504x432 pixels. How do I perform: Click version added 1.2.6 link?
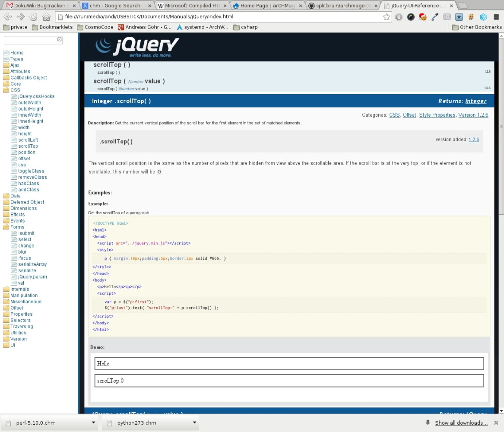click(474, 140)
